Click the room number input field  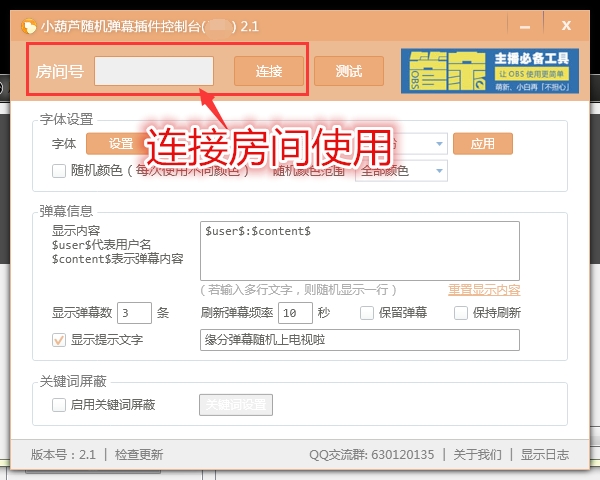point(154,71)
